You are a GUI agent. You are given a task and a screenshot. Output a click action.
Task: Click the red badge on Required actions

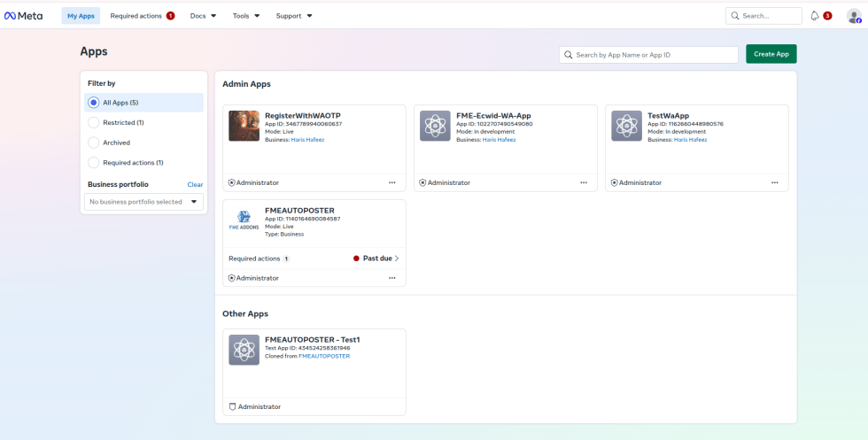pos(170,16)
